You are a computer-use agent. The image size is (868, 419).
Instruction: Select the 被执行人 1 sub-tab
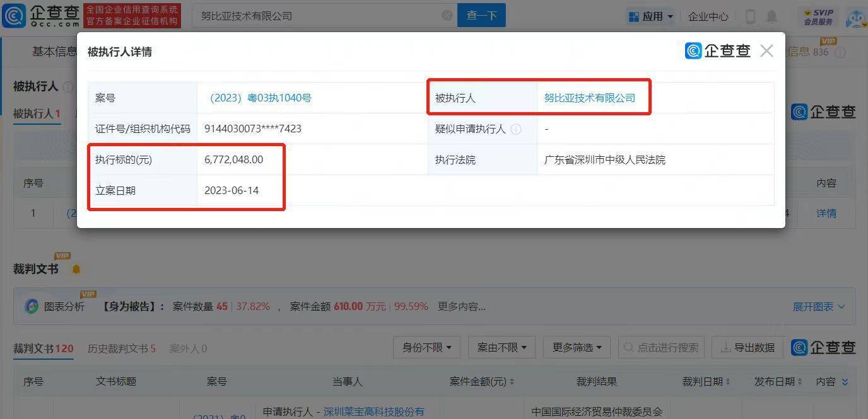pos(37,114)
